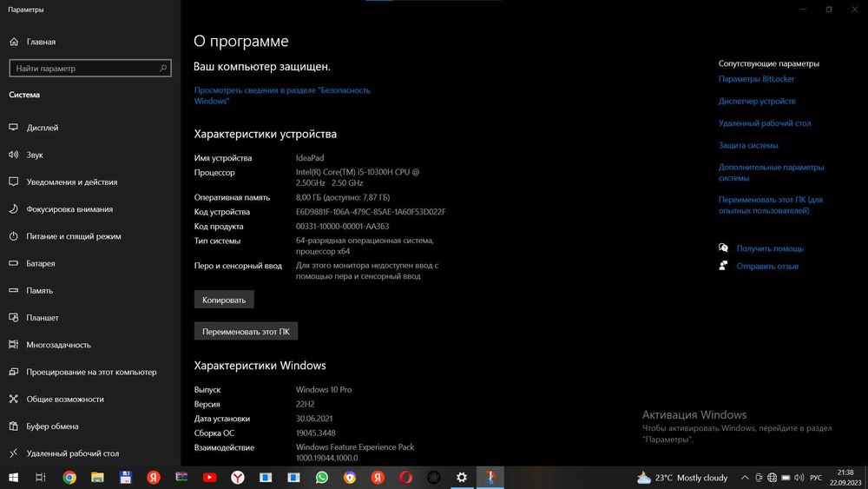
Task: Click the Отправить отзыв person icon
Action: (x=723, y=266)
